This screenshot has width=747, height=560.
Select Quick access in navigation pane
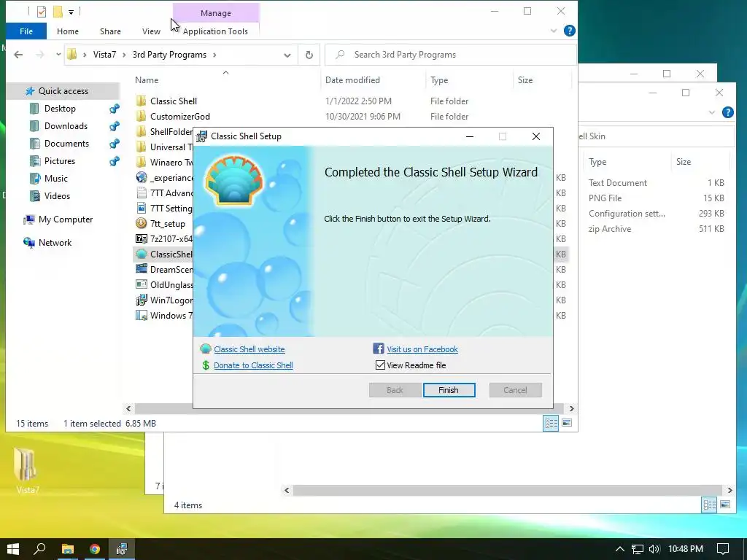pyautogui.click(x=63, y=91)
